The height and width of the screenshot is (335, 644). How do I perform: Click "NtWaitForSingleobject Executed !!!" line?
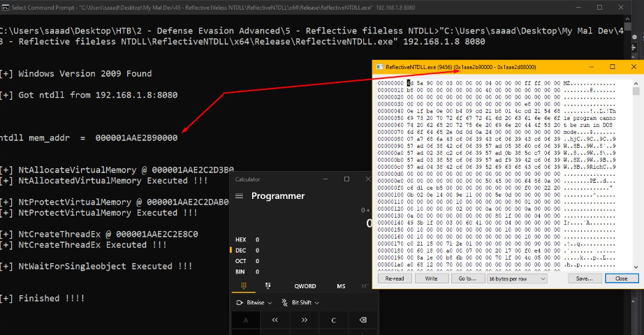click(96, 266)
